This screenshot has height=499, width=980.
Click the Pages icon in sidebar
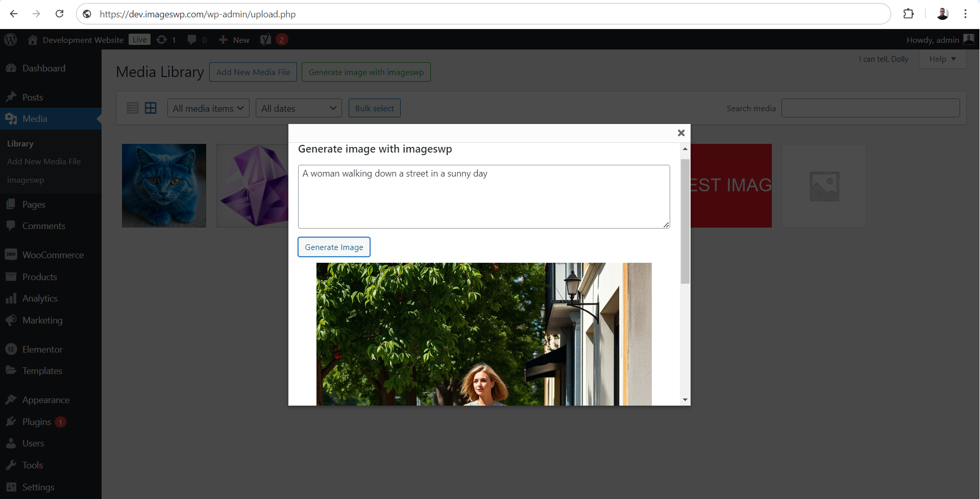[11, 204]
